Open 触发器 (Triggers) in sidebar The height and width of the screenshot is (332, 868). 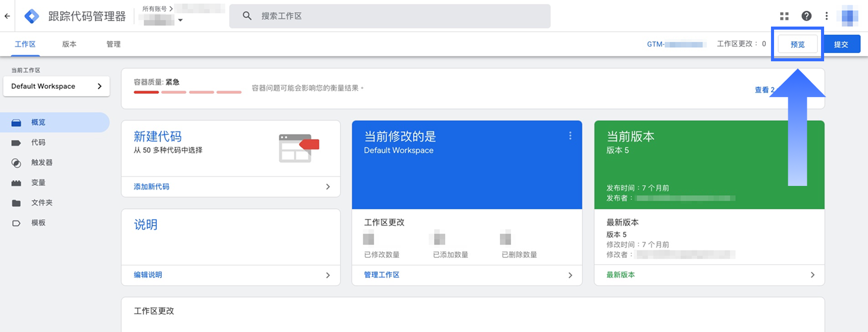click(x=41, y=162)
